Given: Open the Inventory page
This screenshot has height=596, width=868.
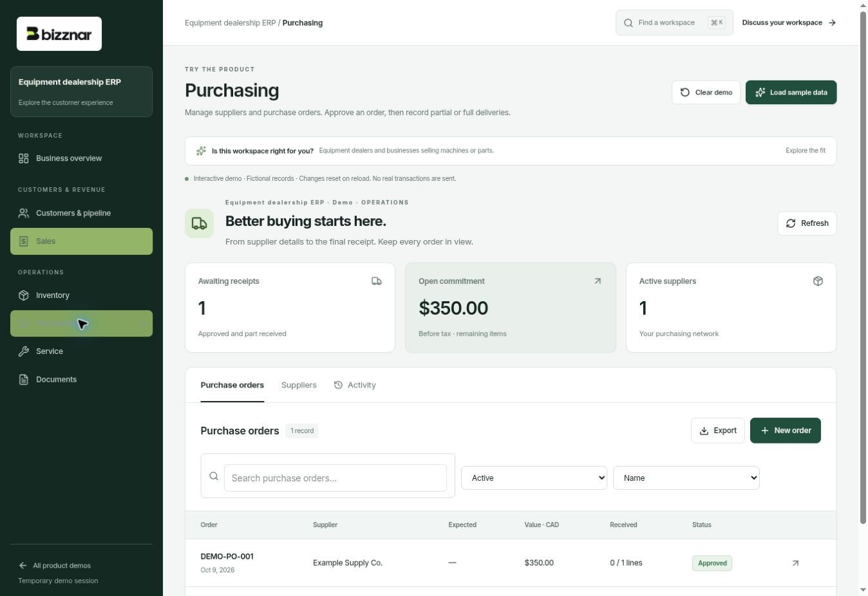Looking at the screenshot, I should click(81, 295).
